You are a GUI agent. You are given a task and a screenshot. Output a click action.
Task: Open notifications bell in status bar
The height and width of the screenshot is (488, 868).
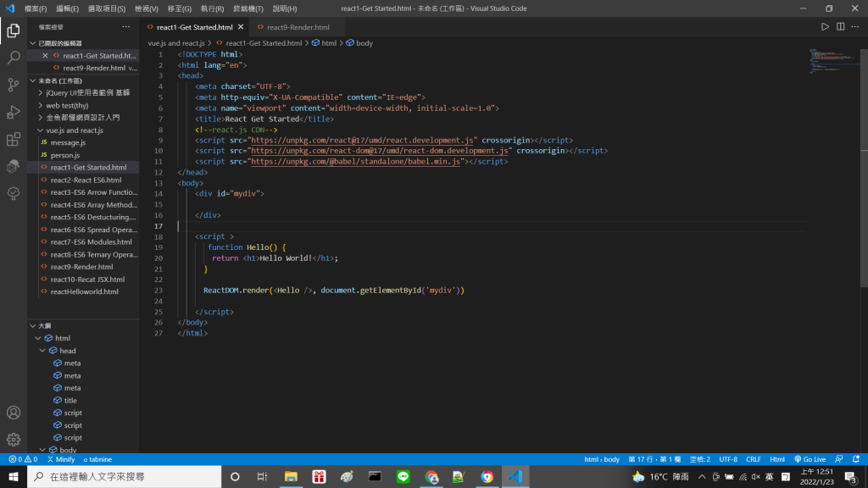856,459
